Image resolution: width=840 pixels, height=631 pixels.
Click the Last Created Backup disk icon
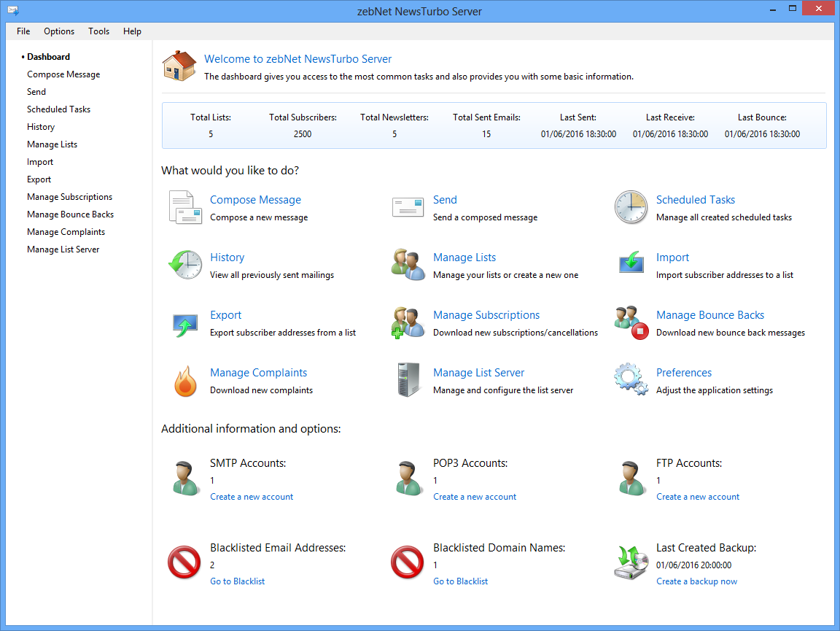(631, 563)
